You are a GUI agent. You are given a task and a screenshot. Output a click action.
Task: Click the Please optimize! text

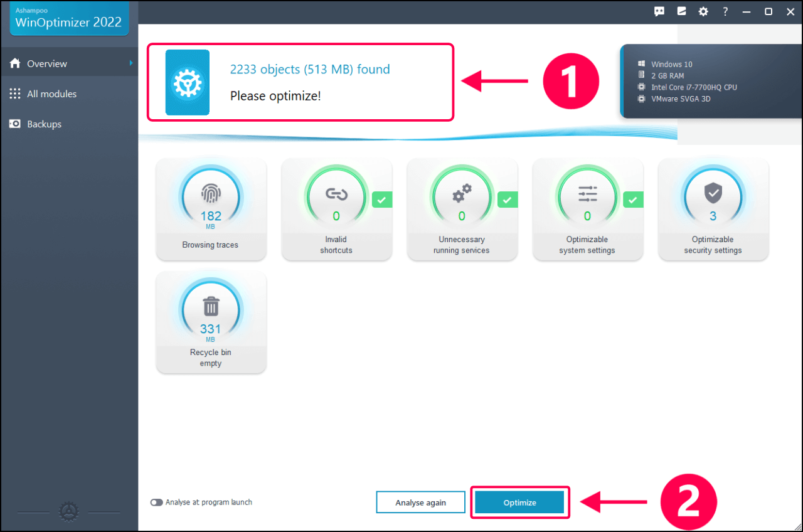click(275, 97)
